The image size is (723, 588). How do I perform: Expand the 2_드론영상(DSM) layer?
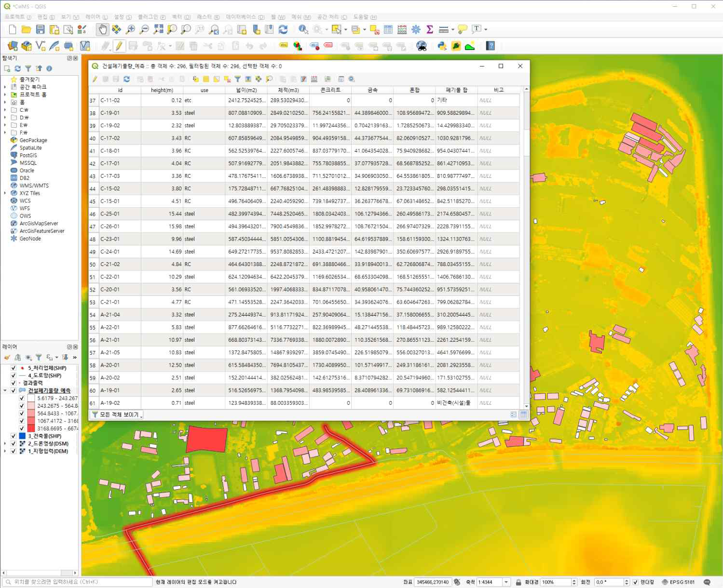[x=5, y=443]
